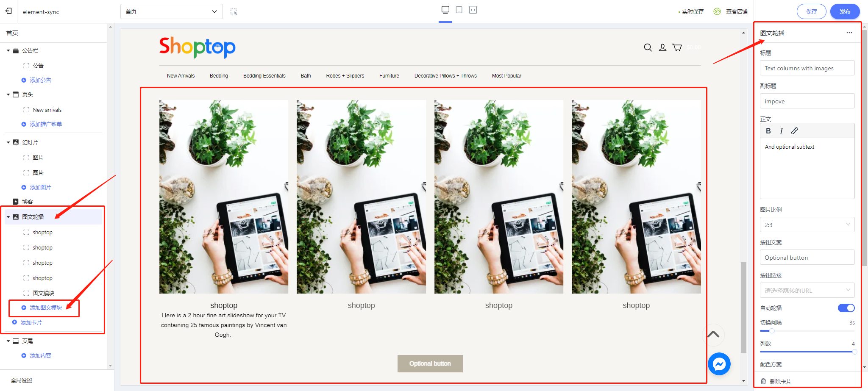
Task: Open the shopping cart icon
Action: click(x=677, y=47)
